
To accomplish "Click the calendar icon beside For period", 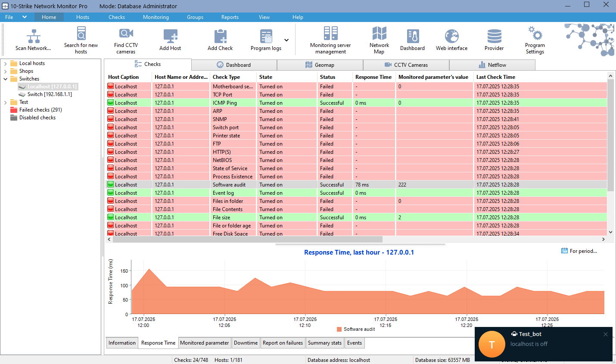I will pyautogui.click(x=564, y=251).
